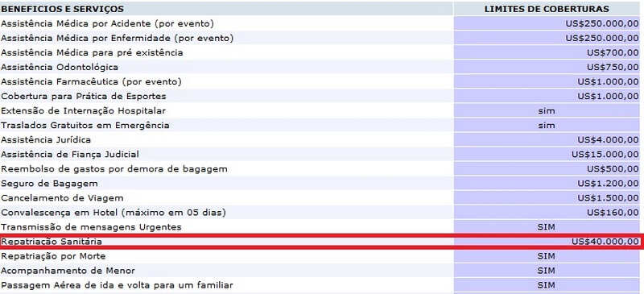Click the US$1.200,00 coverage value
The width and height of the screenshot is (644, 294).
(x=609, y=184)
